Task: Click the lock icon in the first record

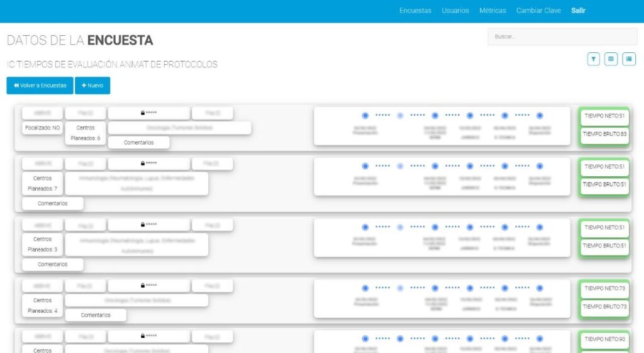Action: 143,113
